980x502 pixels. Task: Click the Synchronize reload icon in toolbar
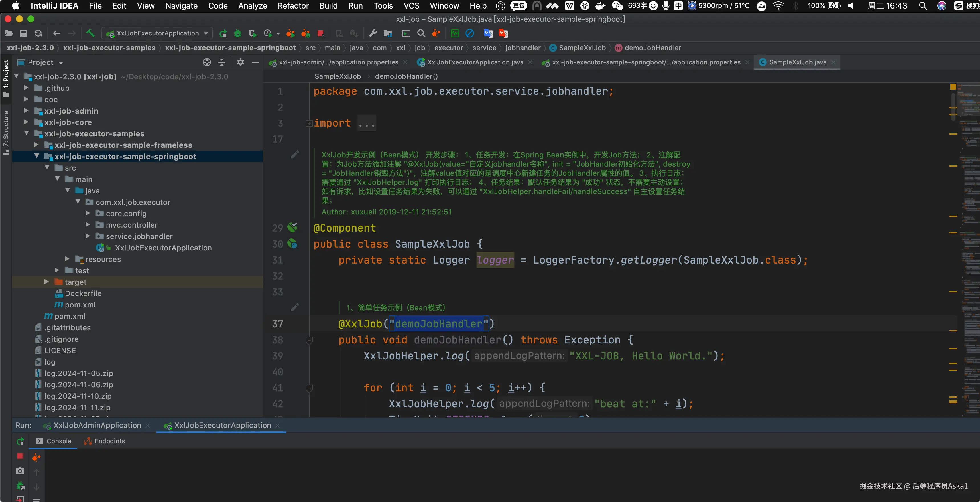(38, 33)
